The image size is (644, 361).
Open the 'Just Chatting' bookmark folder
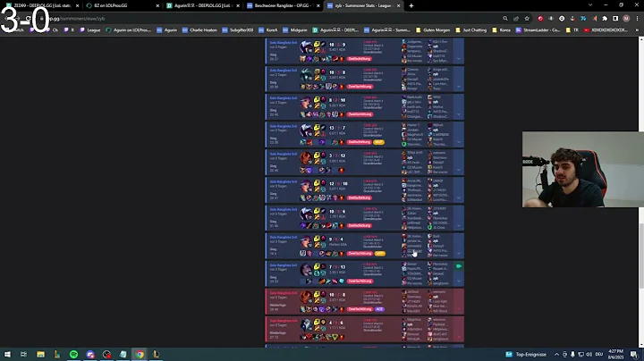click(471, 30)
